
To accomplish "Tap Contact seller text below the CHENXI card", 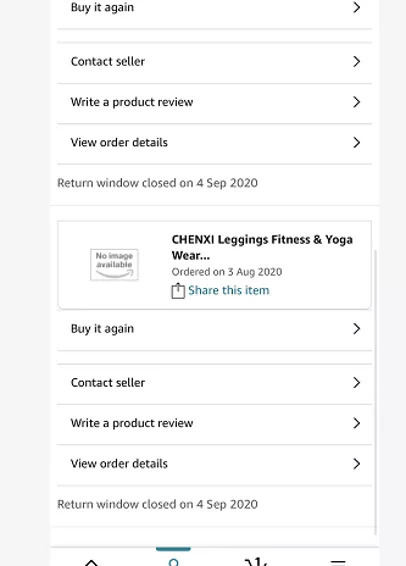I will pyautogui.click(x=108, y=383).
